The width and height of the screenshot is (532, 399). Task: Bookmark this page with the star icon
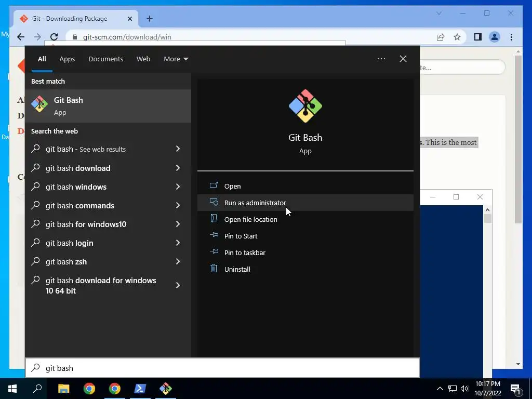(x=457, y=37)
